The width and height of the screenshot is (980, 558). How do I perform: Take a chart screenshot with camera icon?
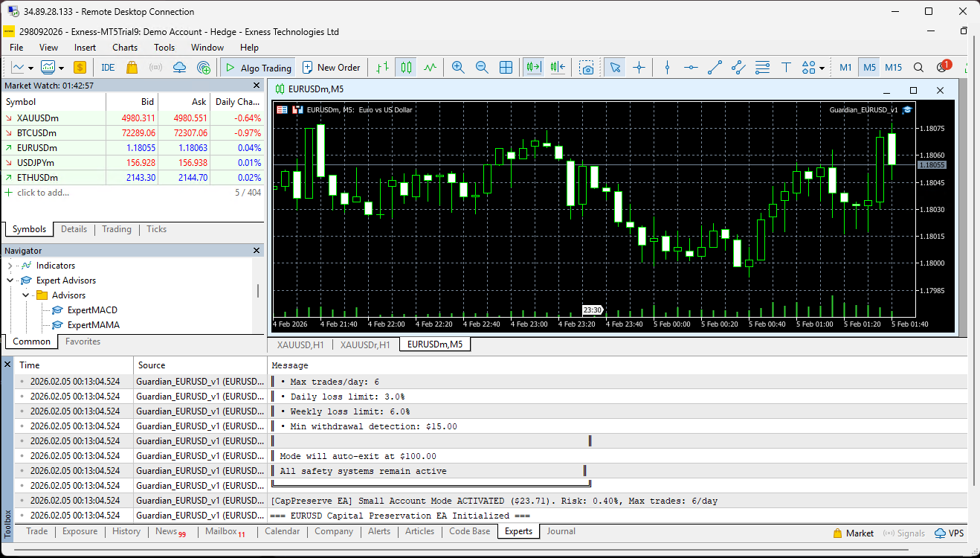(x=587, y=67)
